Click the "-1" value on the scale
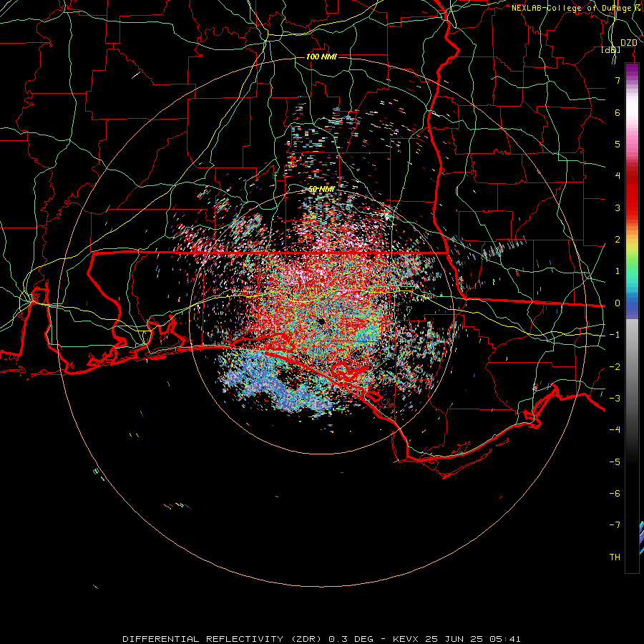This screenshot has height=644, width=644. coord(615,335)
